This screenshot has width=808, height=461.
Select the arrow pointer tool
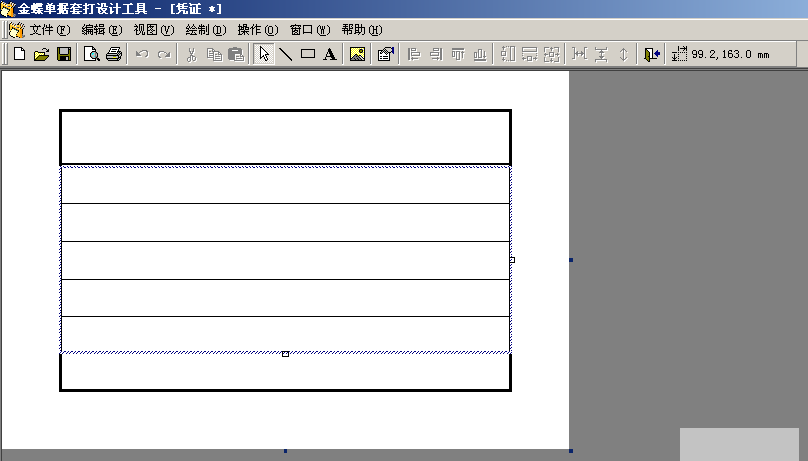264,55
